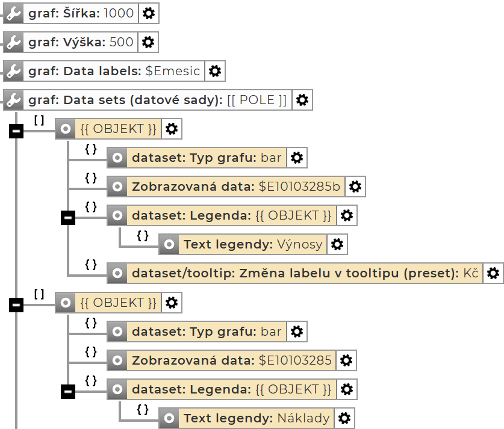The image size is (504, 429).
Task: Open gear for Text legendy: Náklady
Action: coord(344,418)
